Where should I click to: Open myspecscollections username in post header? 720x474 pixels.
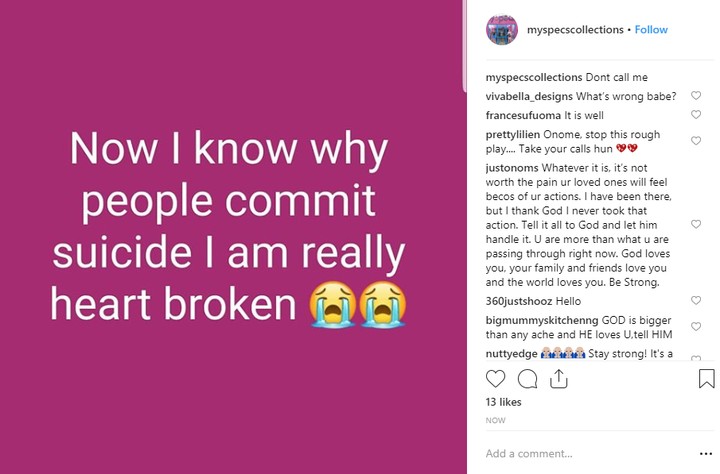click(x=574, y=30)
